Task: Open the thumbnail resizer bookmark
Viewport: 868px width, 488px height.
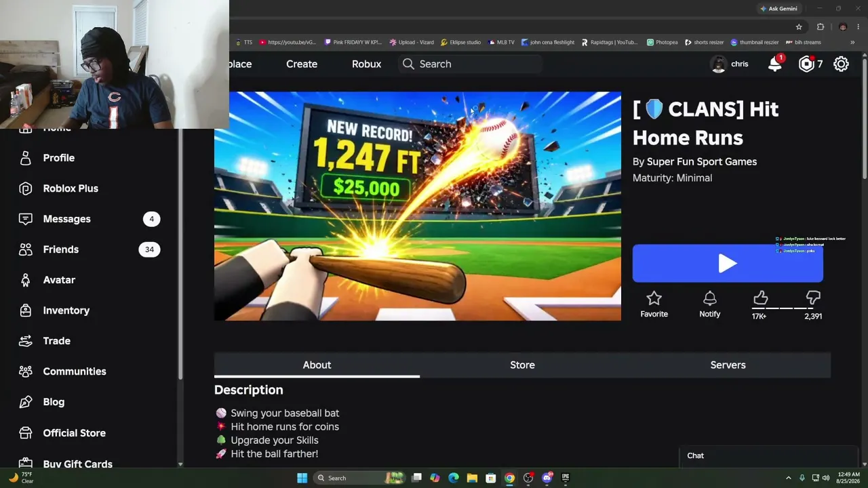Action: (754, 42)
